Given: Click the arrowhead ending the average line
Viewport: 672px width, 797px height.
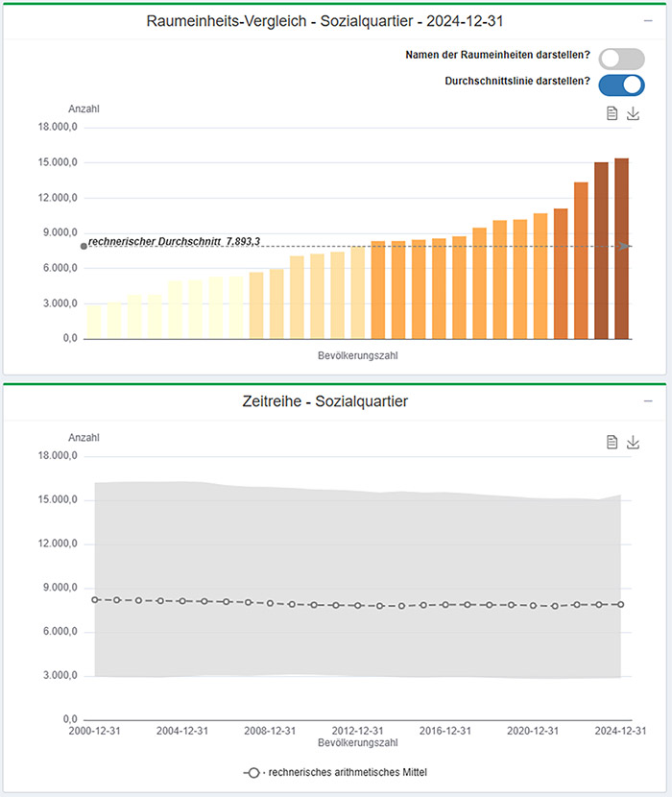Looking at the screenshot, I should point(625,247).
